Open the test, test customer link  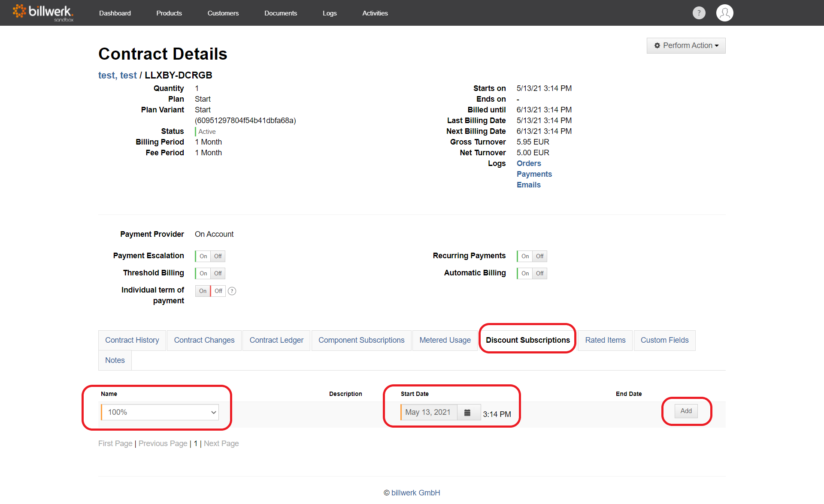pyautogui.click(x=118, y=75)
